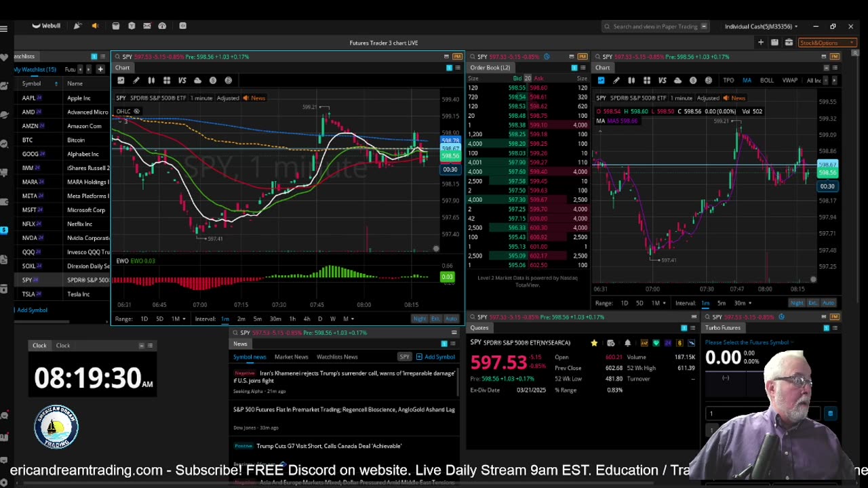Toggle the TPO indicator in right chart
868x488 pixels.
(x=728, y=81)
